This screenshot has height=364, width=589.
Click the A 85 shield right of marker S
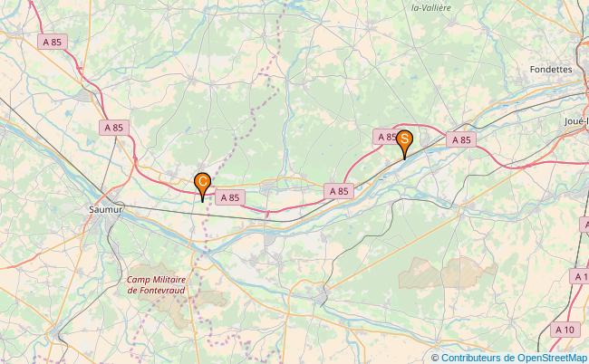(x=461, y=140)
